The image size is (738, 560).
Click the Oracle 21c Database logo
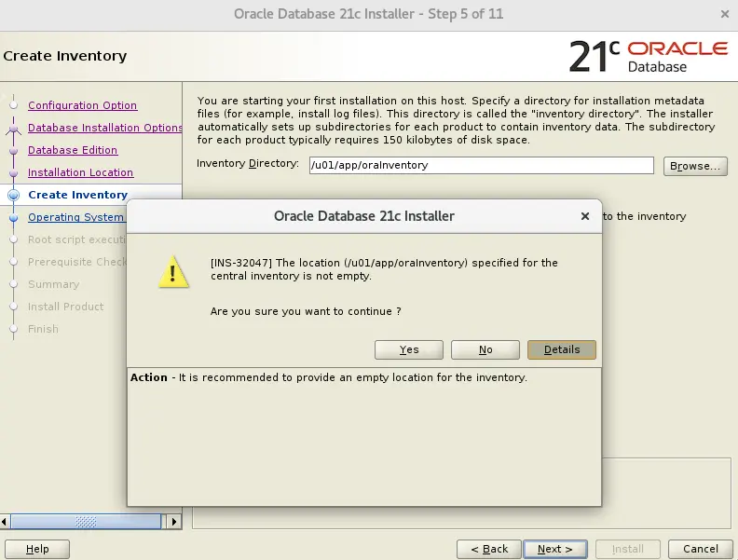point(649,57)
